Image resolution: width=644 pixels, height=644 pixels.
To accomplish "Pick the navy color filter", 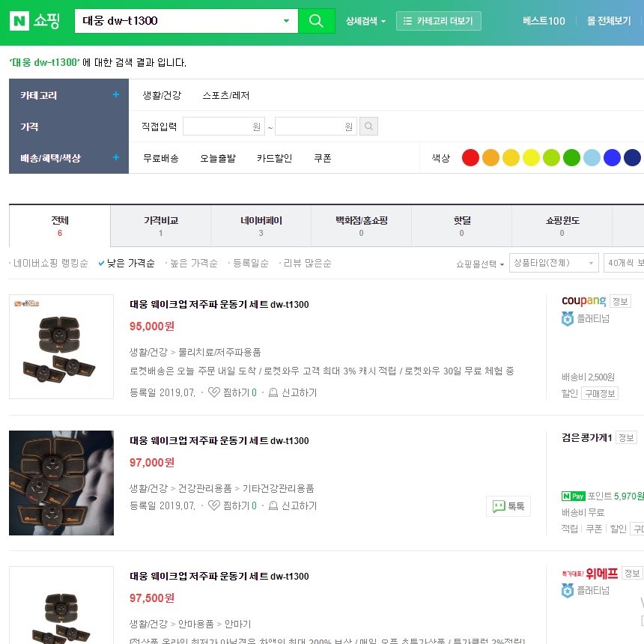I will 632,158.
